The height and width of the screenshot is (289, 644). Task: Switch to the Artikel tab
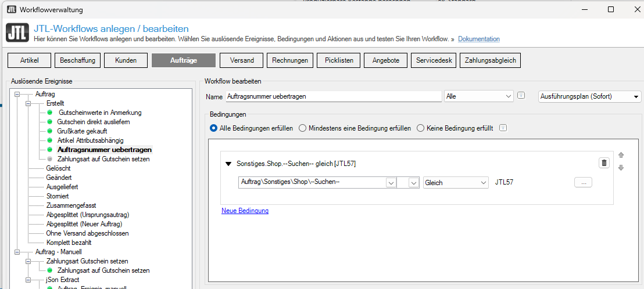coord(29,60)
